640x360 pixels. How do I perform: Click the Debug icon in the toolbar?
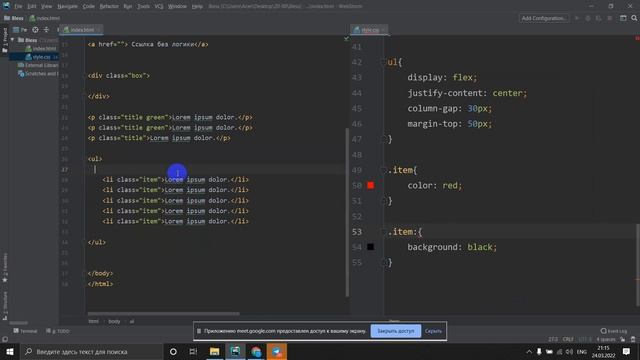(x=588, y=18)
